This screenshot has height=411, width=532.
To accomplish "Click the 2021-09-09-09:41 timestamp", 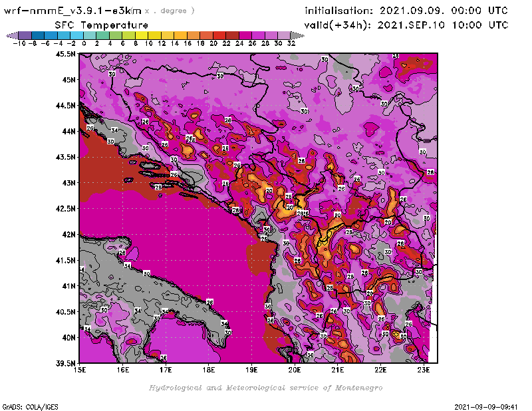I will coord(486,407).
